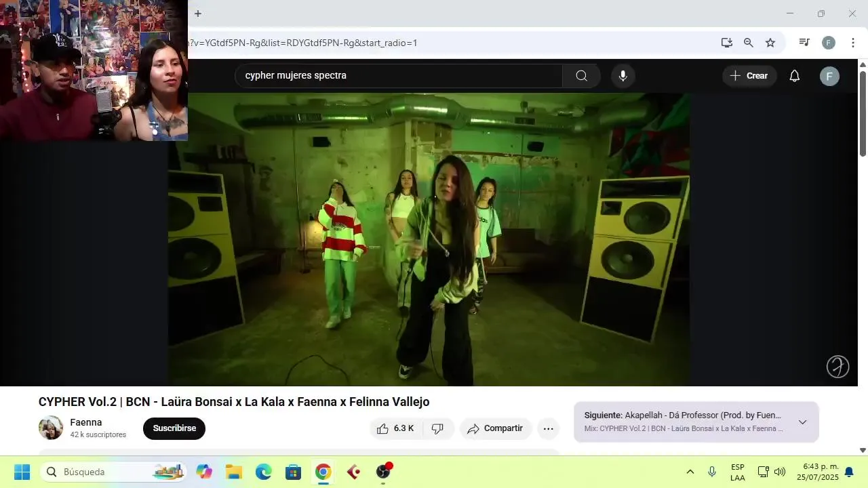Open network settings in system tray
The image size is (868, 488).
(x=763, y=472)
